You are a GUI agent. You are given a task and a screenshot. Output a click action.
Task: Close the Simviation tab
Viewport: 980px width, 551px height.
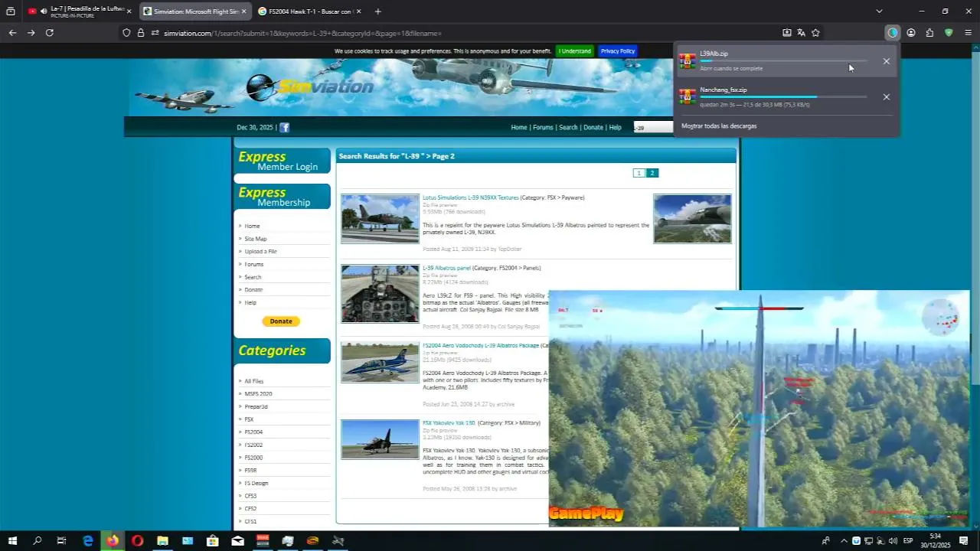coord(244,11)
